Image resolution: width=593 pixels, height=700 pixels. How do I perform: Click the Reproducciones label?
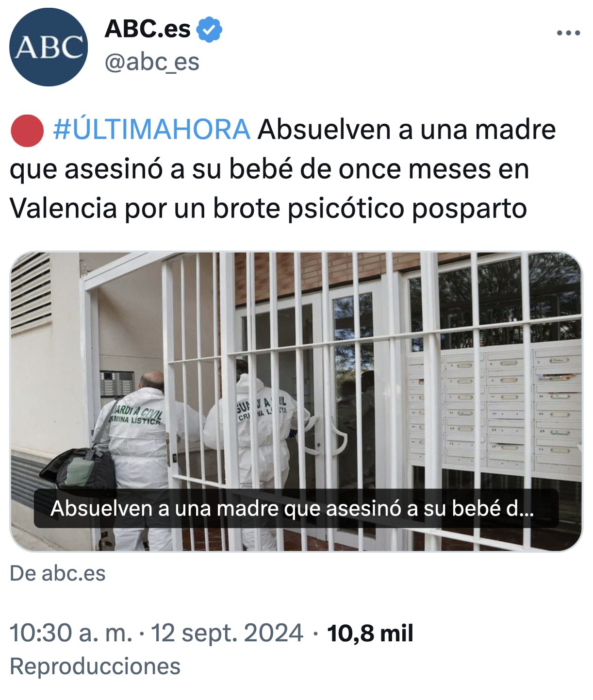pos(95,666)
